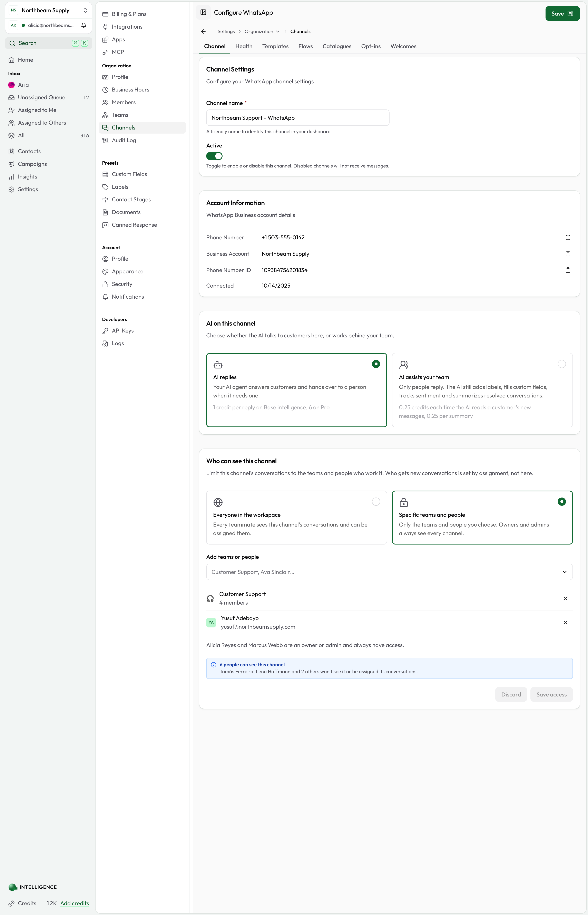588x915 pixels.
Task: Toggle the Active channel switch
Action: (214, 156)
